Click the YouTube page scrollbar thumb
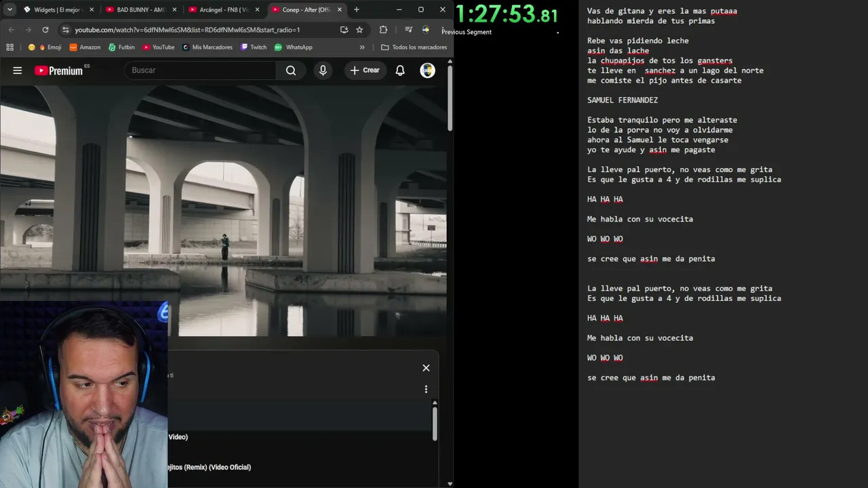This screenshot has width=868, height=488. (450, 98)
